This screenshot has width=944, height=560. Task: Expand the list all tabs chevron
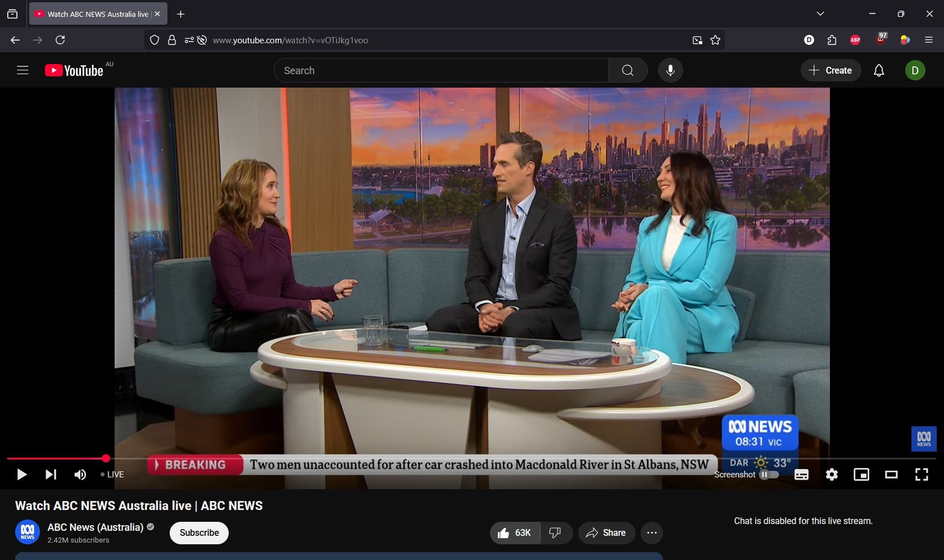pyautogui.click(x=820, y=14)
